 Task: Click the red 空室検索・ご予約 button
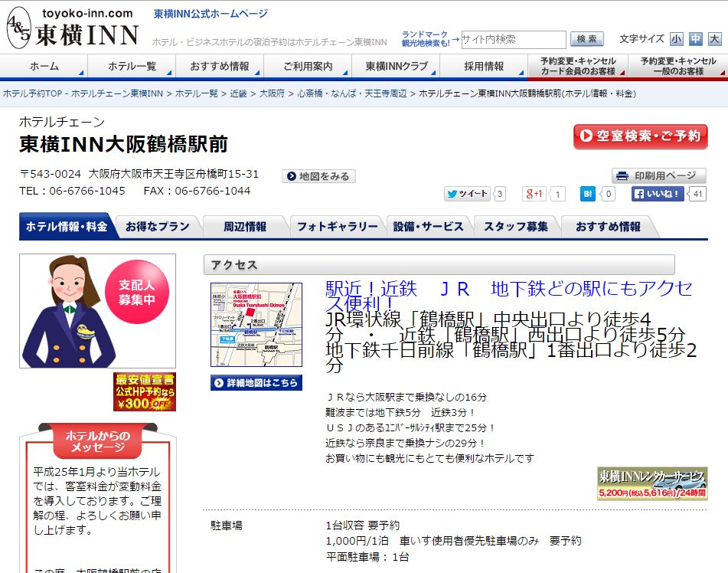(x=640, y=136)
